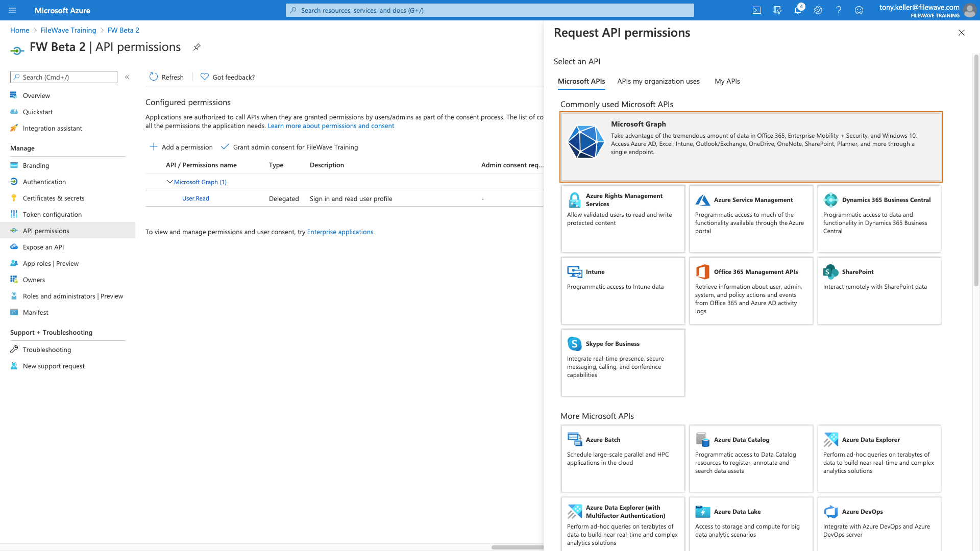Click the Manifest sidebar icon

point(14,312)
